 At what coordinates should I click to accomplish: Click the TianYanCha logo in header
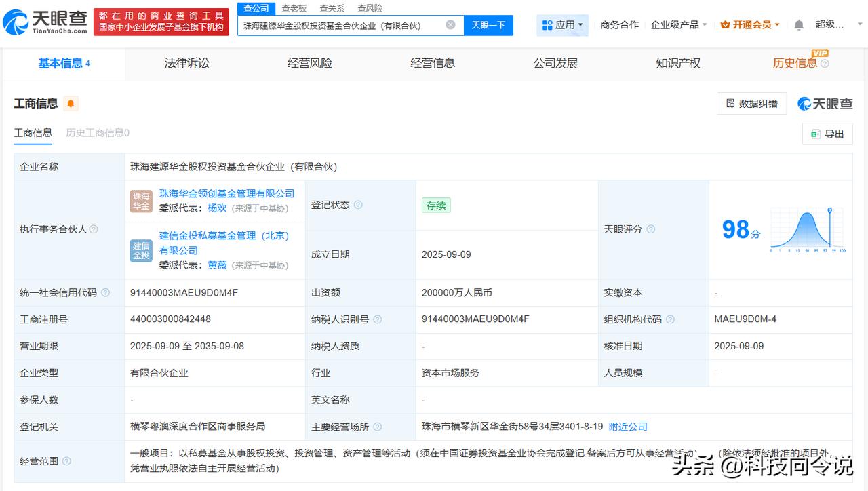(45, 22)
